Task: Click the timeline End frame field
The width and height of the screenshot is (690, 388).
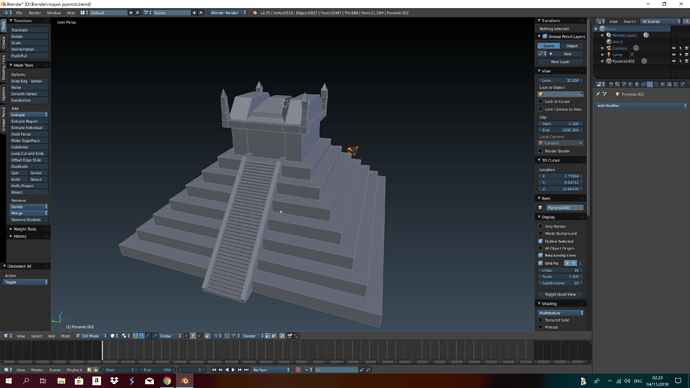Action: coord(157,370)
